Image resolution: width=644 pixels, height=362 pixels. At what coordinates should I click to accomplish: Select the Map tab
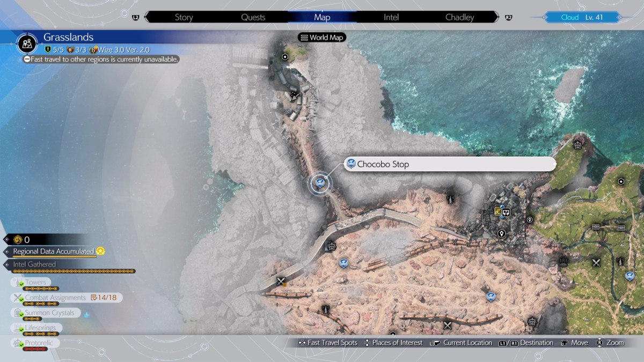[x=322, y=17]
